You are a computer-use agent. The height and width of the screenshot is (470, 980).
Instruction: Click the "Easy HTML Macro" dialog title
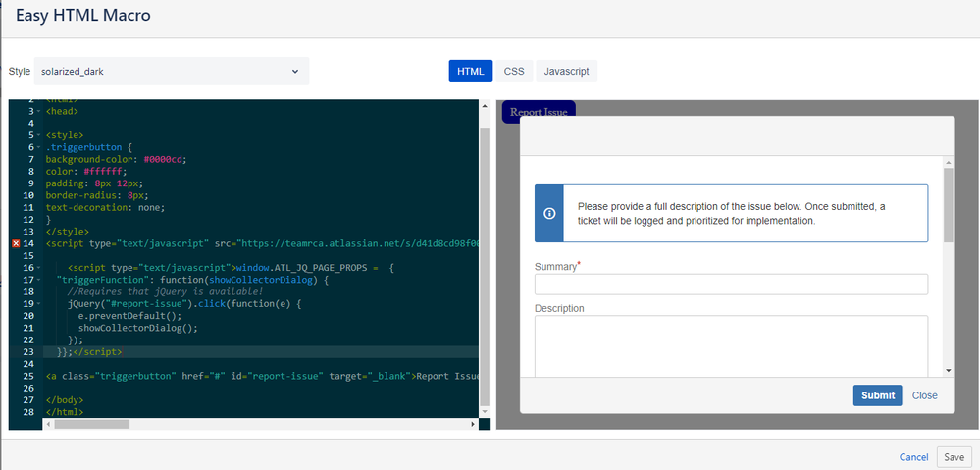pos(83,16)
